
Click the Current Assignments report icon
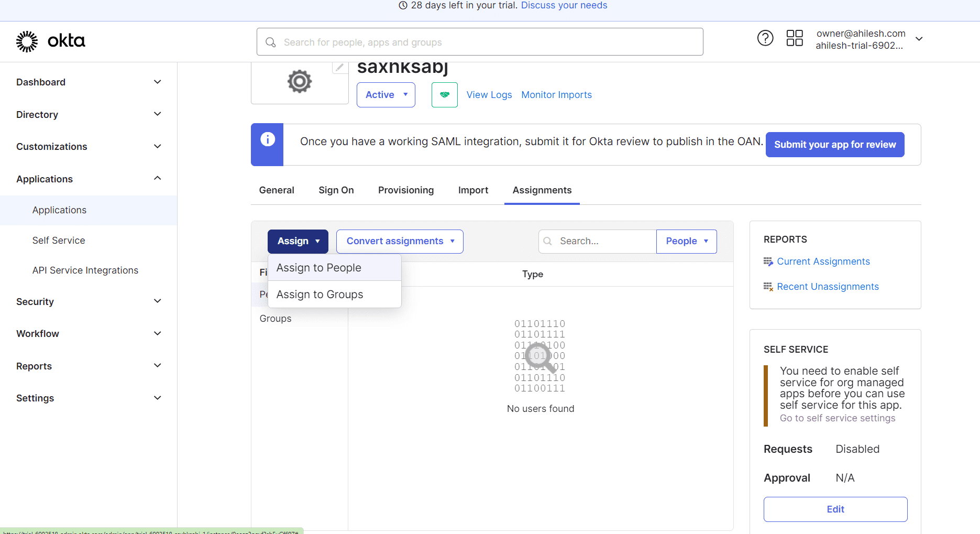click(768, 261)
